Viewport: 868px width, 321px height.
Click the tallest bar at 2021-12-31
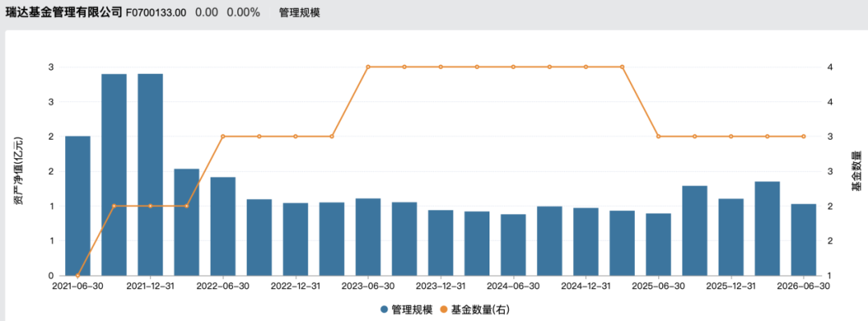150,175
